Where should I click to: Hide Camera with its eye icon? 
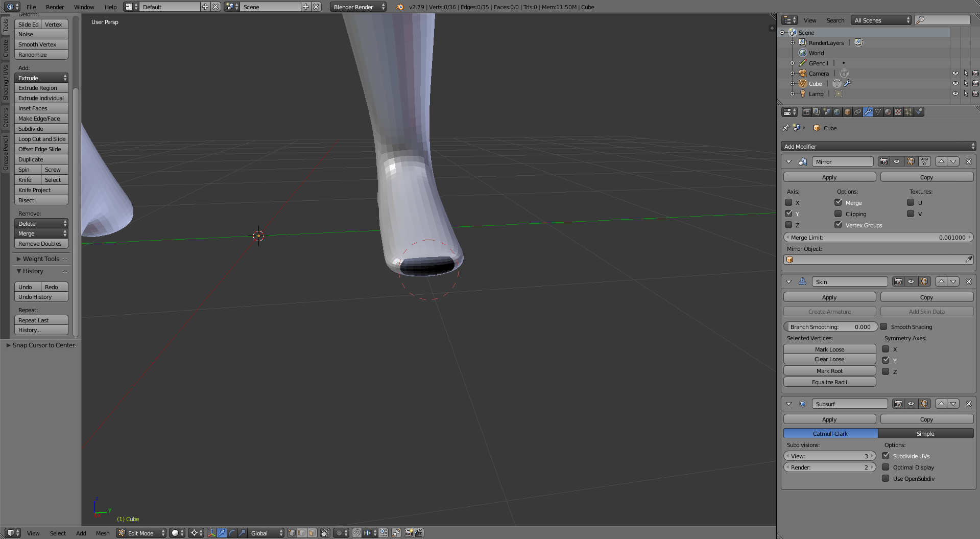[x=955, y=73]
